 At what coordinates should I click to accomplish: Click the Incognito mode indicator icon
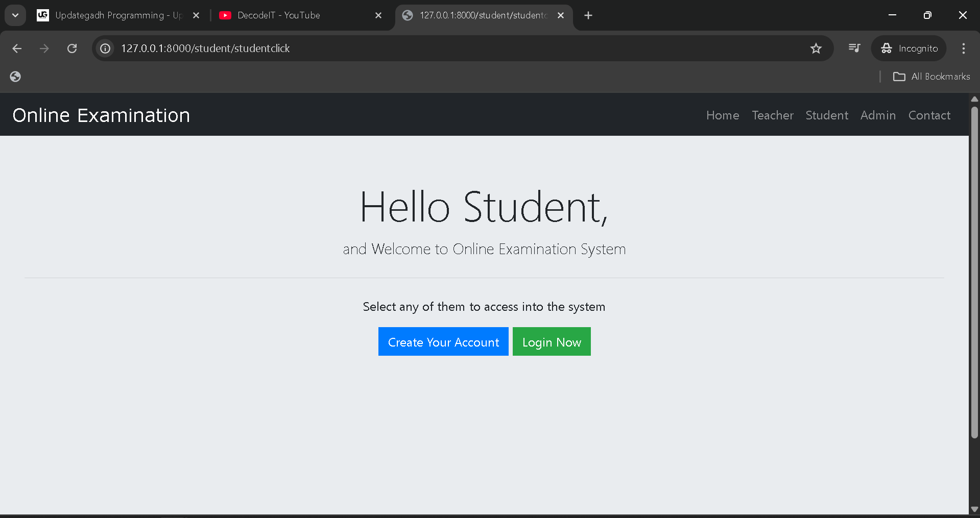pos(887,48)
